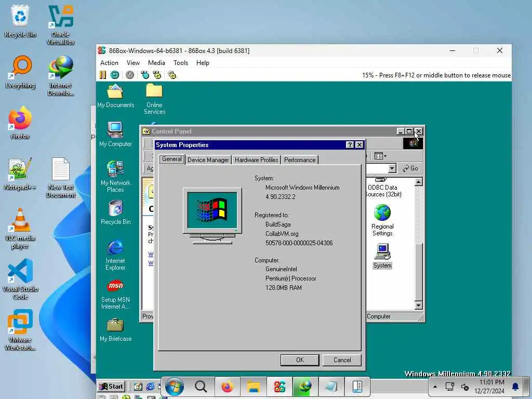Click the '128.0MB RAM' text
The width and height of the screenshot is (532, 399).
(x=284, y=288)
